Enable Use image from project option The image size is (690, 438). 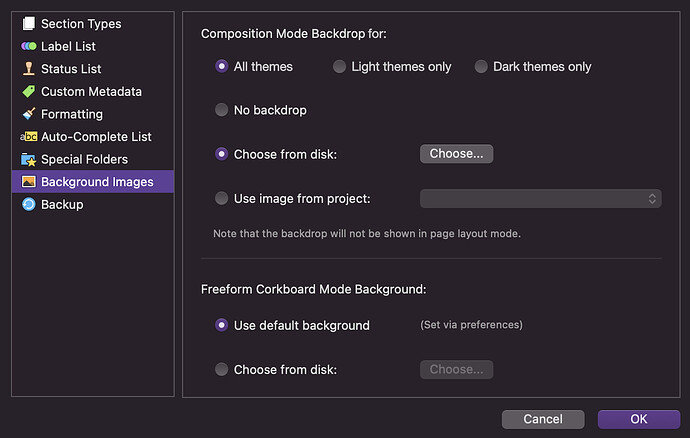[222, 198]
